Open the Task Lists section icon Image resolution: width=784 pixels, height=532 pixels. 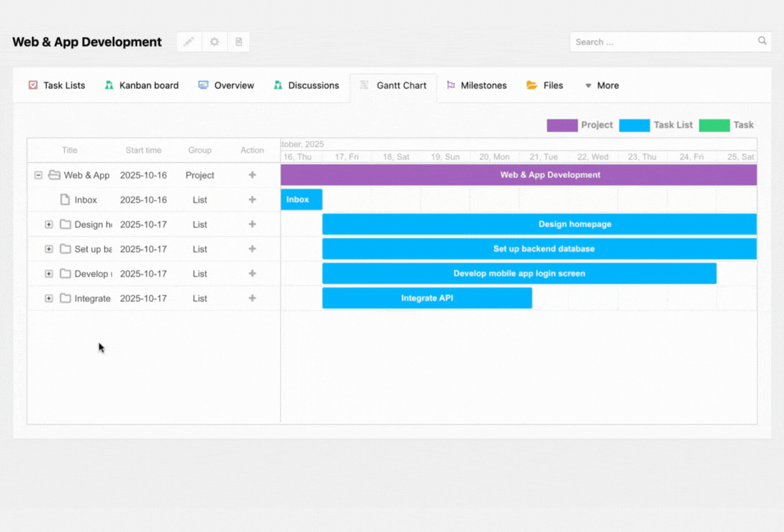point(33,84)
